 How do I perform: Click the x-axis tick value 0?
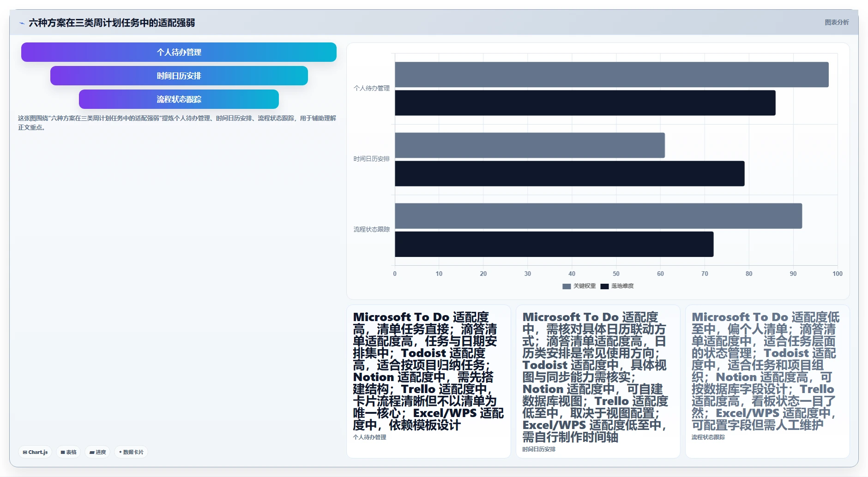[x=395, y=274]
